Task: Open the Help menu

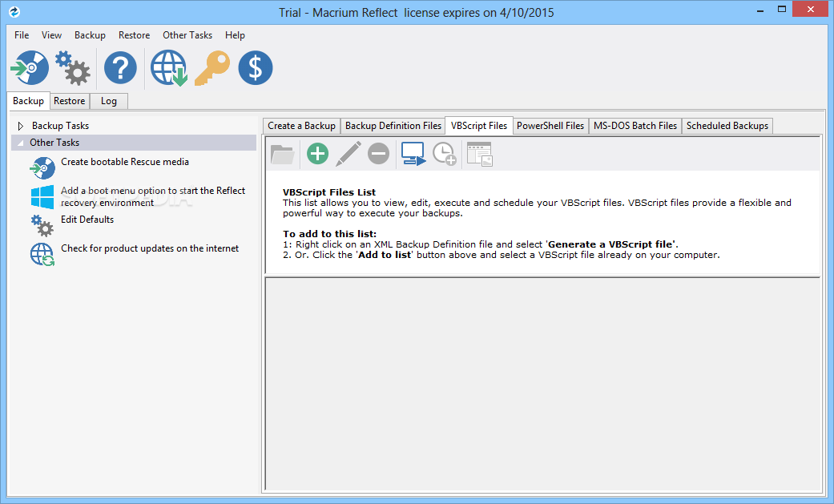Action: [235, 35]
